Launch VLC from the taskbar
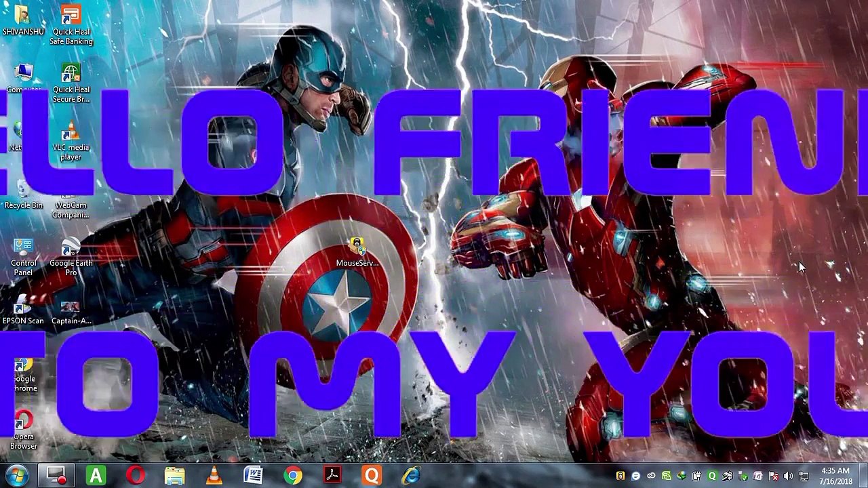This screenshot has width=868, height=488. point(214,476)
